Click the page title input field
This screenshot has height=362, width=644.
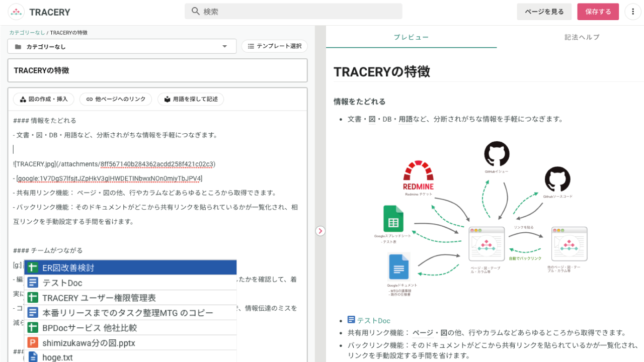(x=157, y=71)
